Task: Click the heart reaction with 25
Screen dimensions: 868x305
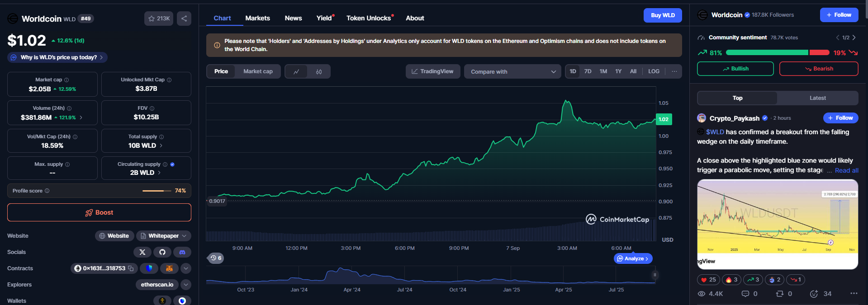Action: pos(708,280)
